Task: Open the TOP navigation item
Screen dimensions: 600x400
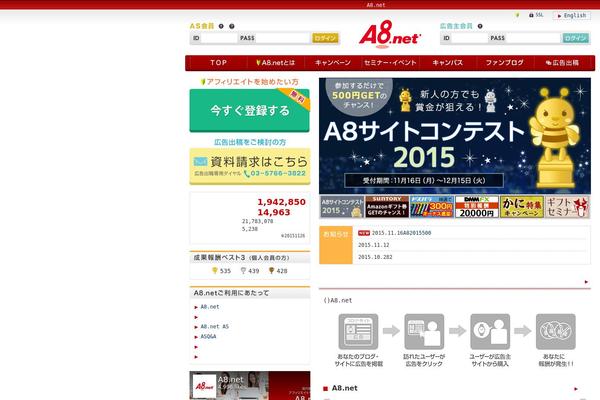Action: (218, 63)
